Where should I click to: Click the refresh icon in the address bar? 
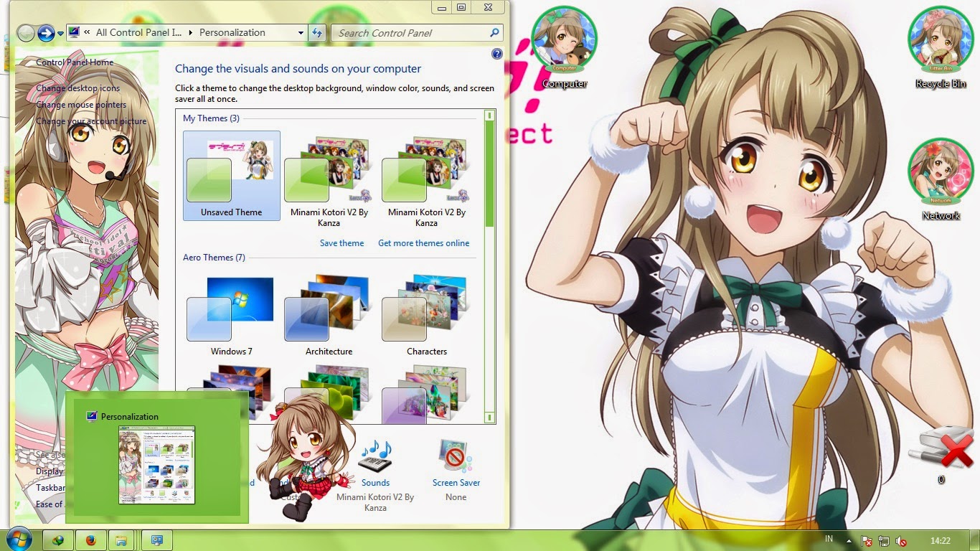[317, 32]
